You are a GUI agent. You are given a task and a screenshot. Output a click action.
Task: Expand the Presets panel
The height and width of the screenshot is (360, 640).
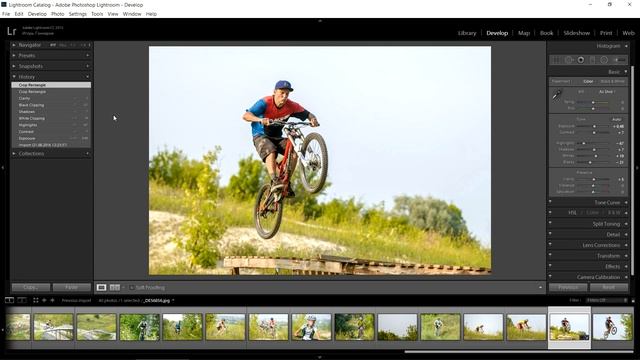click(x=14, y=55)
